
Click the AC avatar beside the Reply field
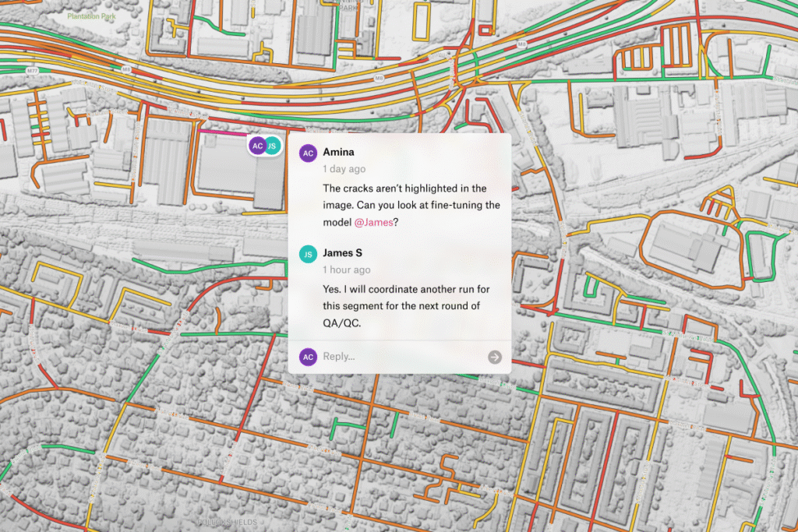(x=309, y=357)
